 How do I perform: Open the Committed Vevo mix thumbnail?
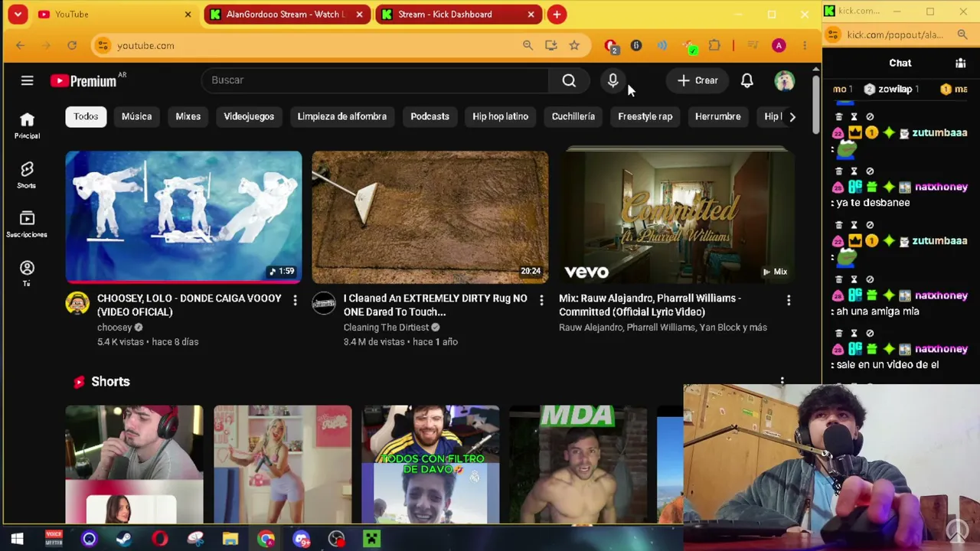(x=677, y=217)
